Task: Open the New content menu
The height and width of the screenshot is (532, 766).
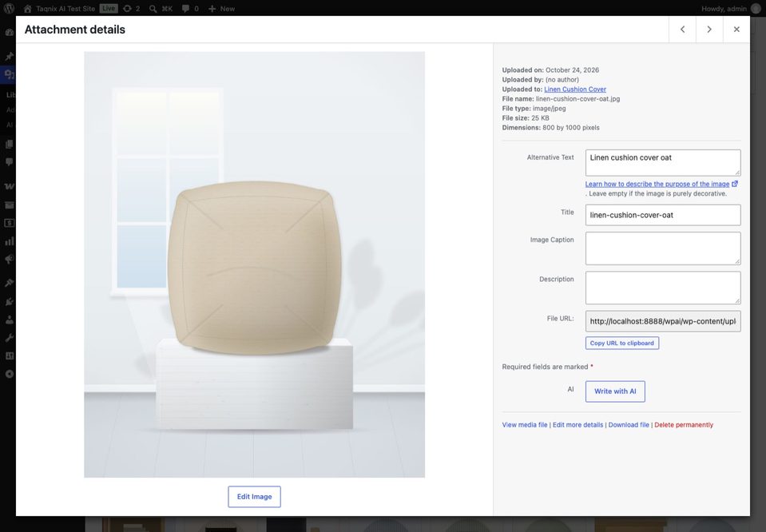Action: coord(221,8)
